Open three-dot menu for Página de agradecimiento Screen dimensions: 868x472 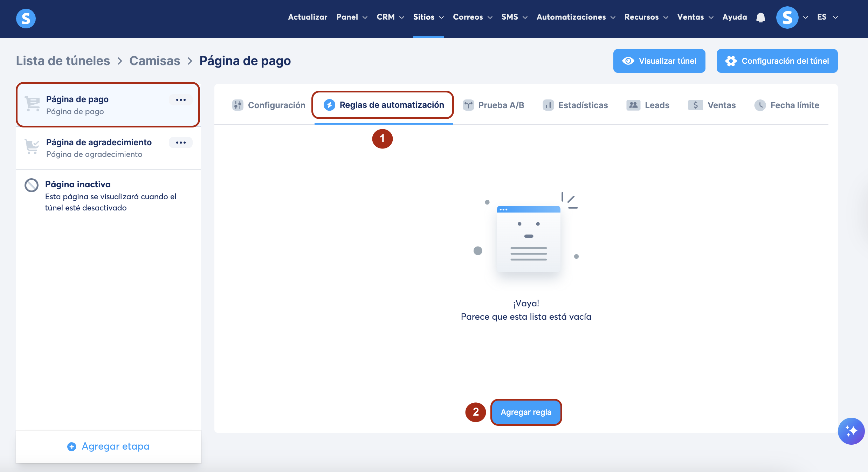[x=181, y=143]
